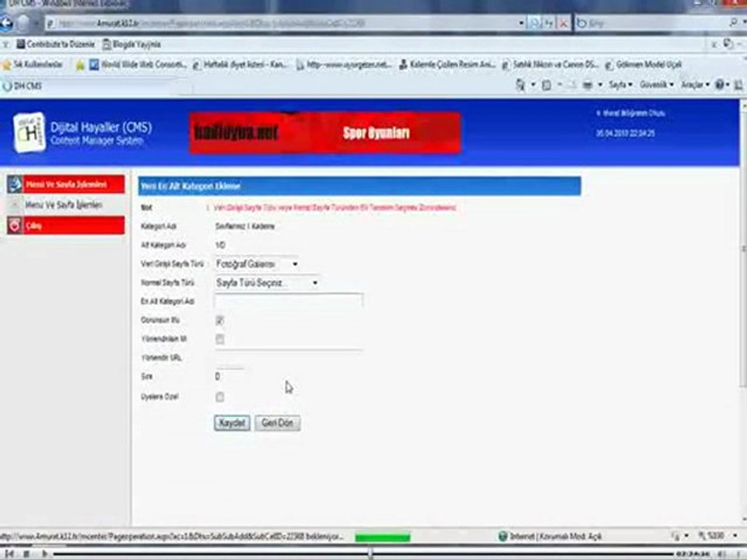Click the Contribute'ta Düzenle toolbar button

pyautogui.click(x=56, y=44)
